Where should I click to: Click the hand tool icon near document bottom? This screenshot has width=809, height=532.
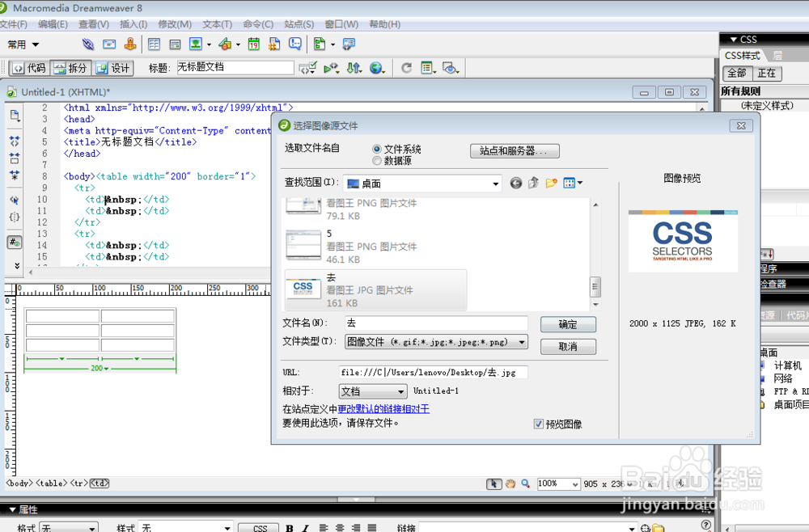[x=510, y=483]
